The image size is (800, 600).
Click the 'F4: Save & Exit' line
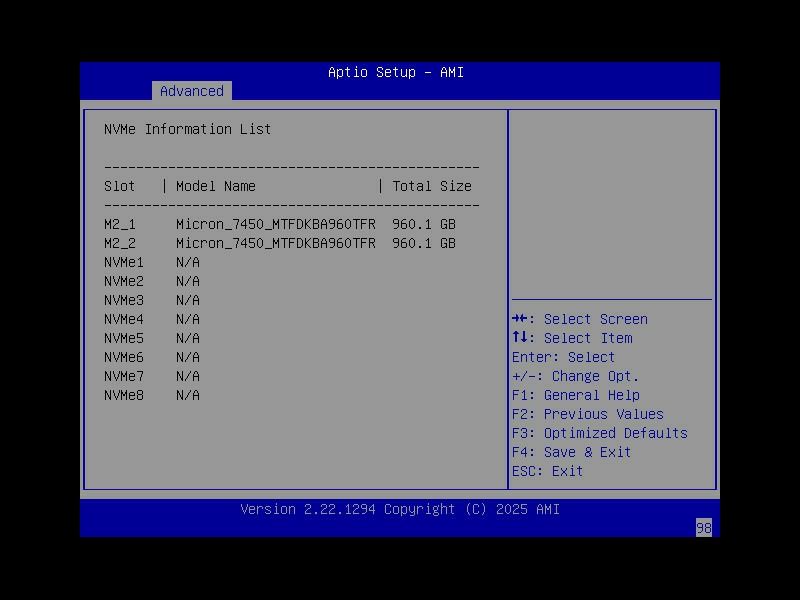click(x=571, y=452)
